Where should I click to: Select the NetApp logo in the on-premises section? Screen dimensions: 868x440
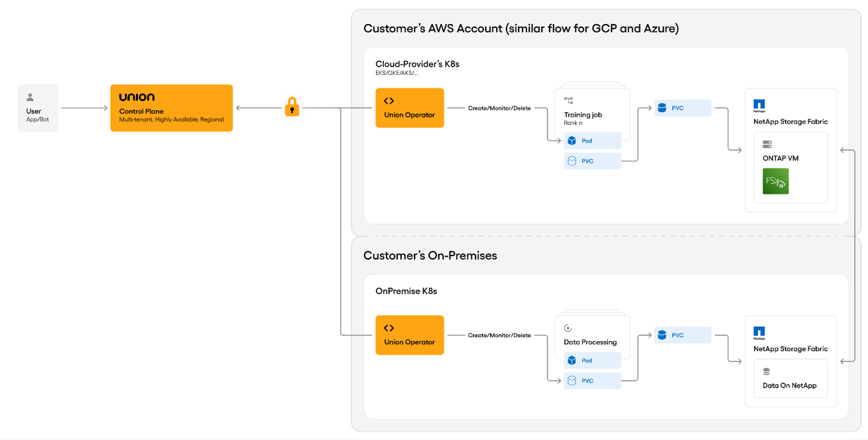click(758, 330)
